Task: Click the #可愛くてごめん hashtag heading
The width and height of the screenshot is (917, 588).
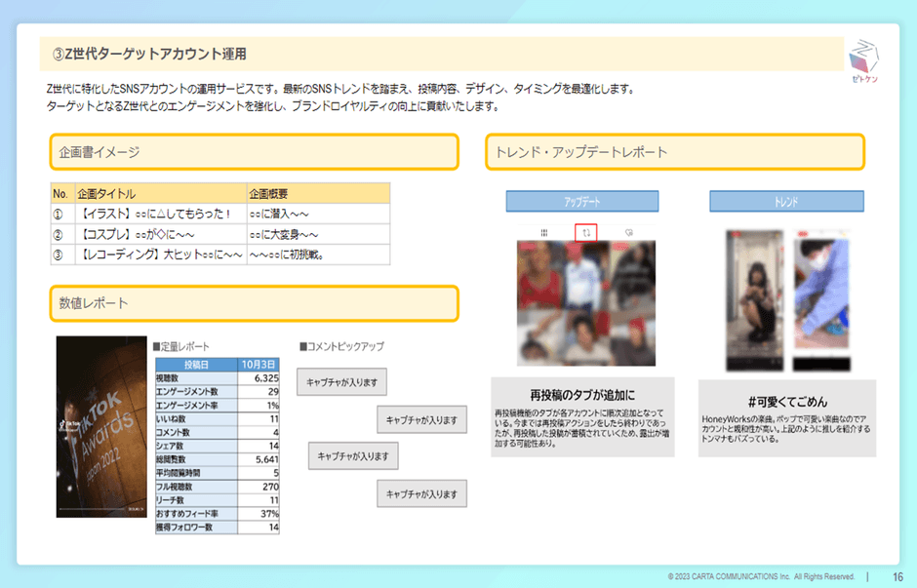Action: click(786, 401)
